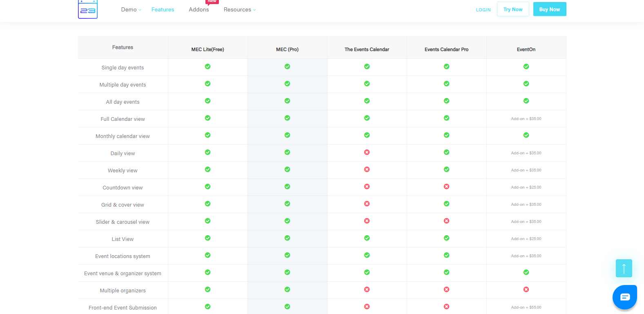Click the Monthly calendar view label
The height and width of the screenshot is (314, 644).
pyautogui.click(x=123, y=136)
